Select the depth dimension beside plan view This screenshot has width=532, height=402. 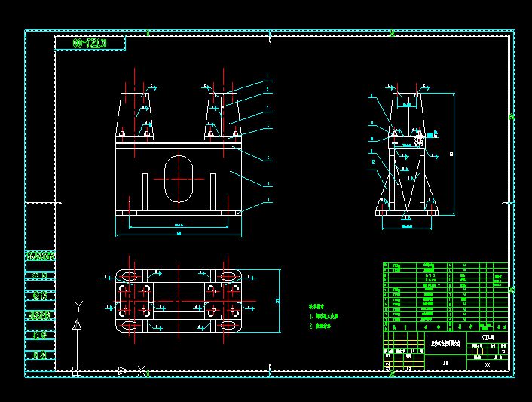278,301
